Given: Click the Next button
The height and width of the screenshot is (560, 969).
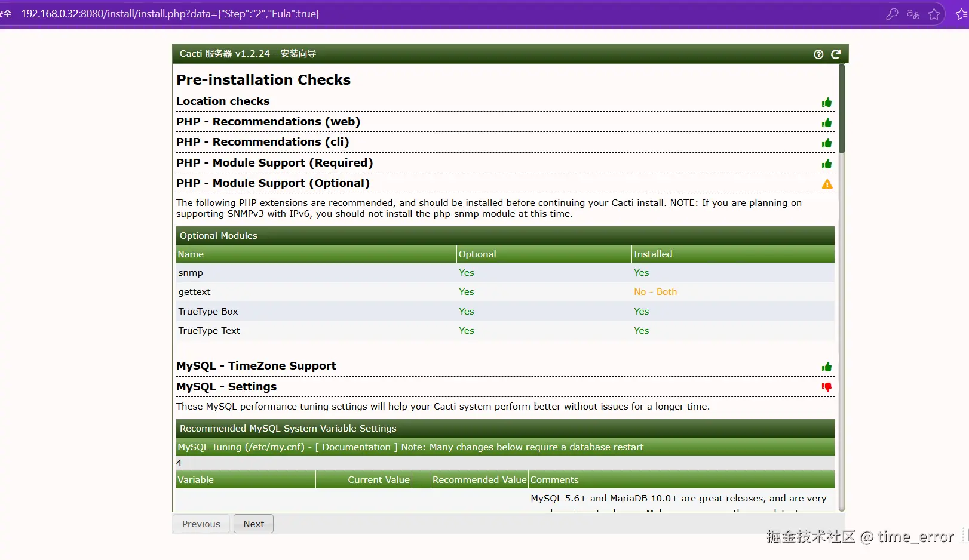Looking at the screenshot, I should [253, 524].
